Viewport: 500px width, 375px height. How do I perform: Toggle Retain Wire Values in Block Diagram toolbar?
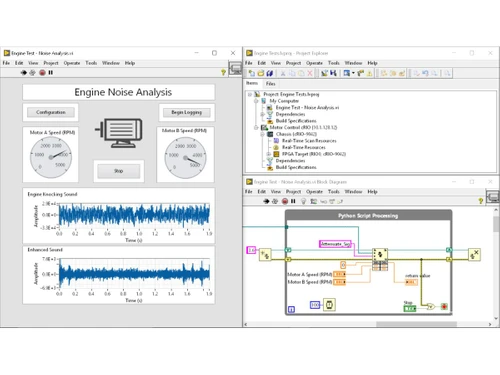[314, 201]
